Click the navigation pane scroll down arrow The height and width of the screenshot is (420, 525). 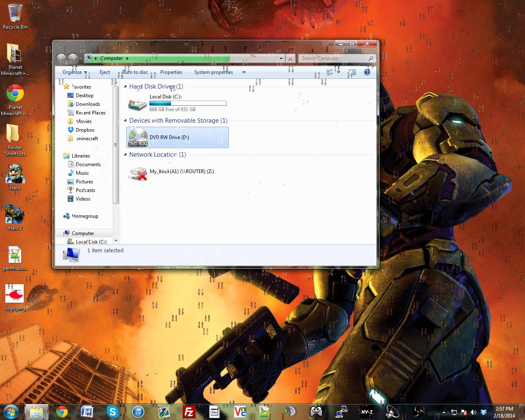click(x=116, y=241)
